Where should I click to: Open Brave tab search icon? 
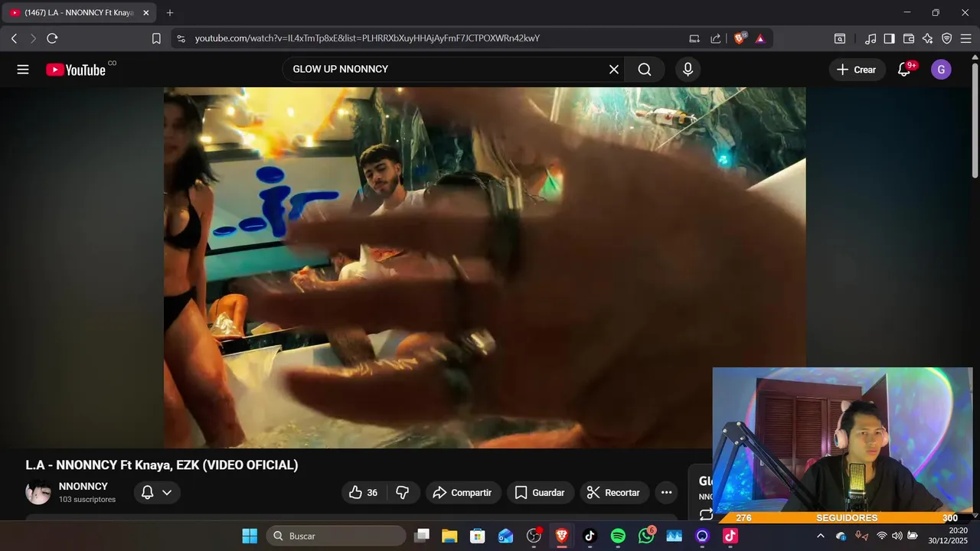840,38
